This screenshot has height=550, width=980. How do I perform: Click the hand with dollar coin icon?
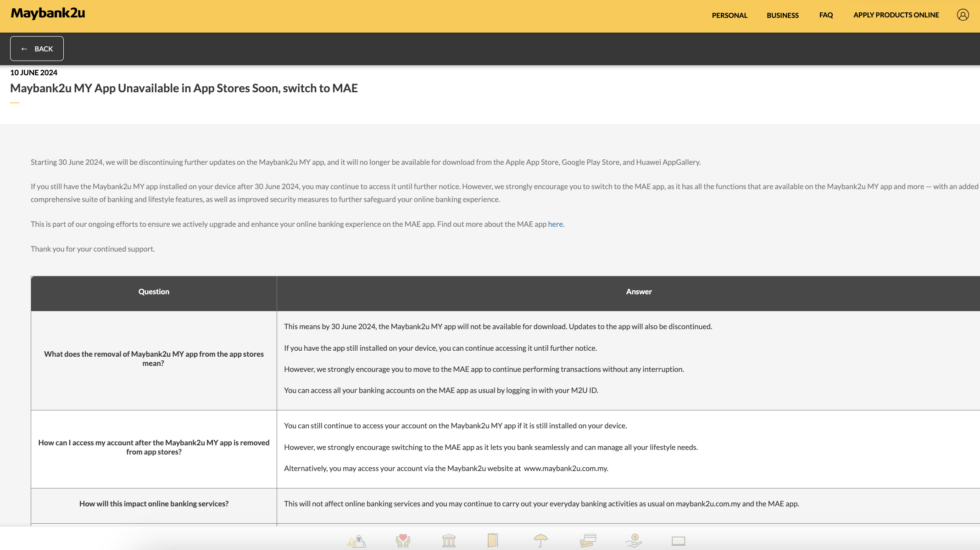[634, 540]
